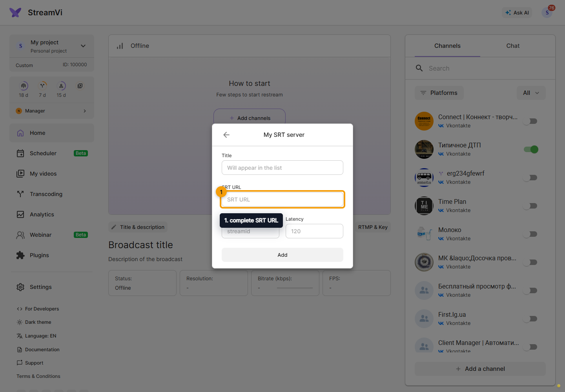Click the Bitrate (kbps) progress bar
565x392 pixels.
point(295,288)
